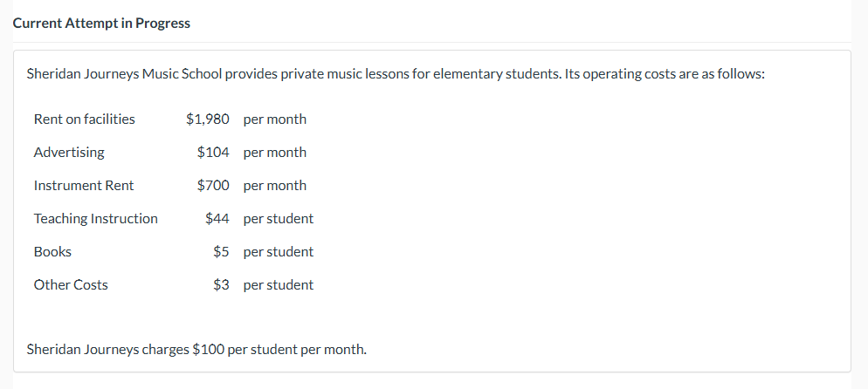868x389 pixels.
Task: Click the $700 instrument rent amount
Action: pos(213,185)
